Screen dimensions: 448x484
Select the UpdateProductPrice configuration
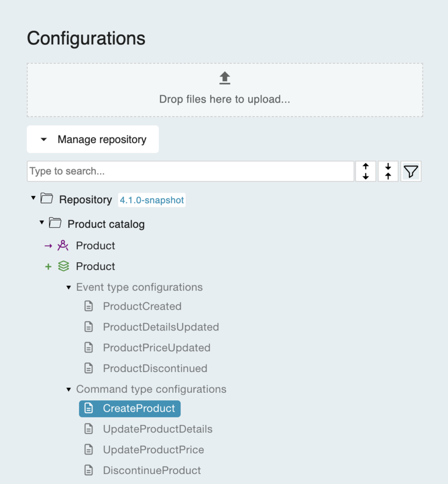[x=153, y=449]
